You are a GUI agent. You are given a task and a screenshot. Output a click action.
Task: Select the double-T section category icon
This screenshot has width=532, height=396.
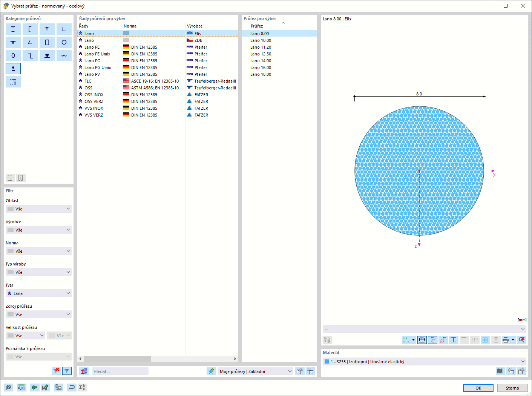(13, 42)
